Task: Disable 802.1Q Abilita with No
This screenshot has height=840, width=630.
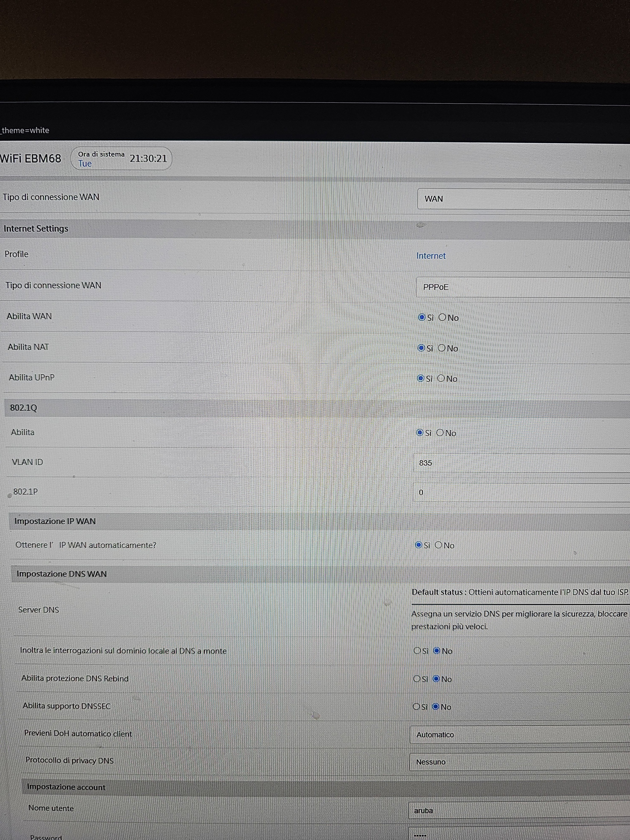Action: [440, 433]
